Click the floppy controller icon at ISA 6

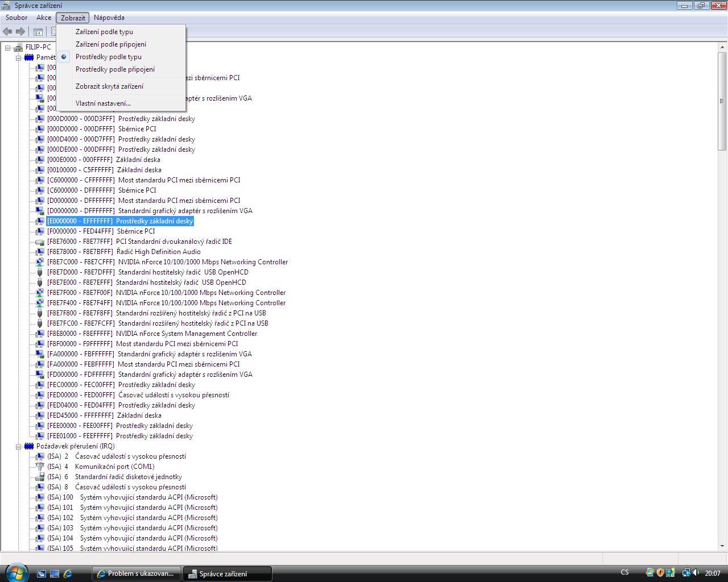click(40, 477)
